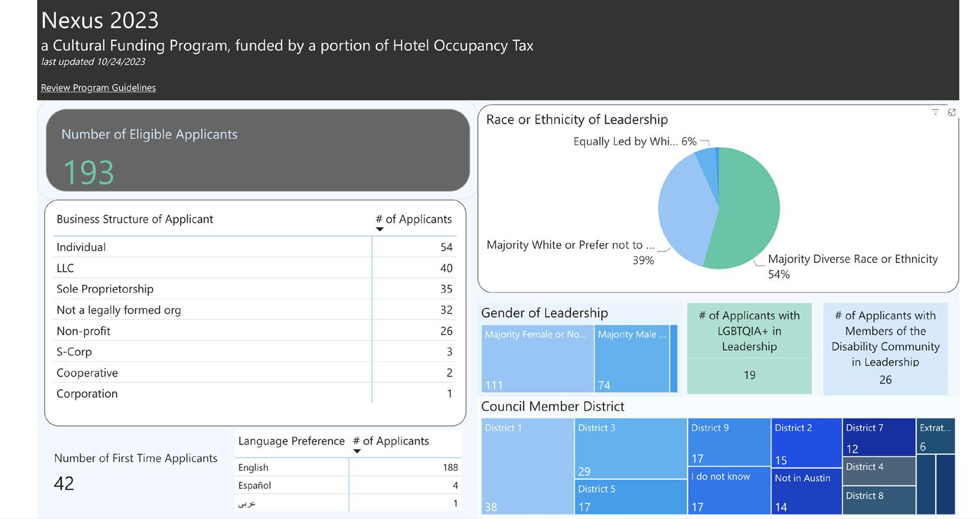Select the District 8 treemap tile
Image resolution: width=980 pixels, height=519 pixels.
(879, 500)
